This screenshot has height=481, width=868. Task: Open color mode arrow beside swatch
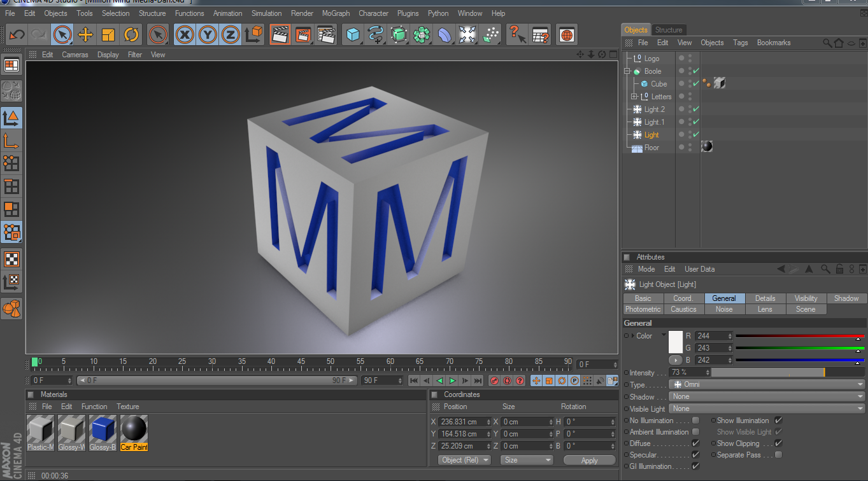(675, 360)
